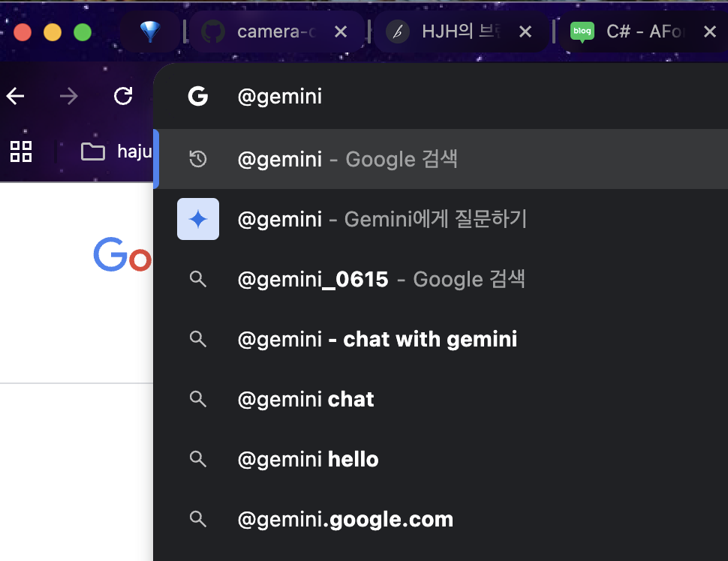Image resolution: width=728 pixels, height=561 pixels.
Task: Click magnifier icon beside @gemini.google.com
Action: tap(198, 519)
